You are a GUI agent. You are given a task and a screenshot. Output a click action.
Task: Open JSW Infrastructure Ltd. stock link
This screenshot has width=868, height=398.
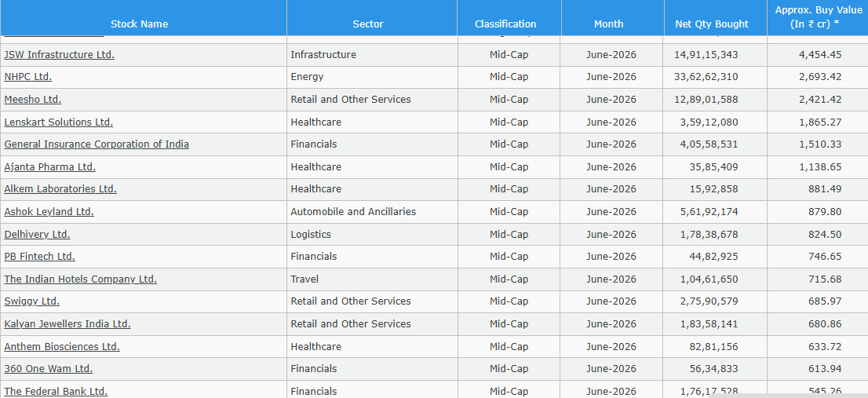tap(59, 55)
